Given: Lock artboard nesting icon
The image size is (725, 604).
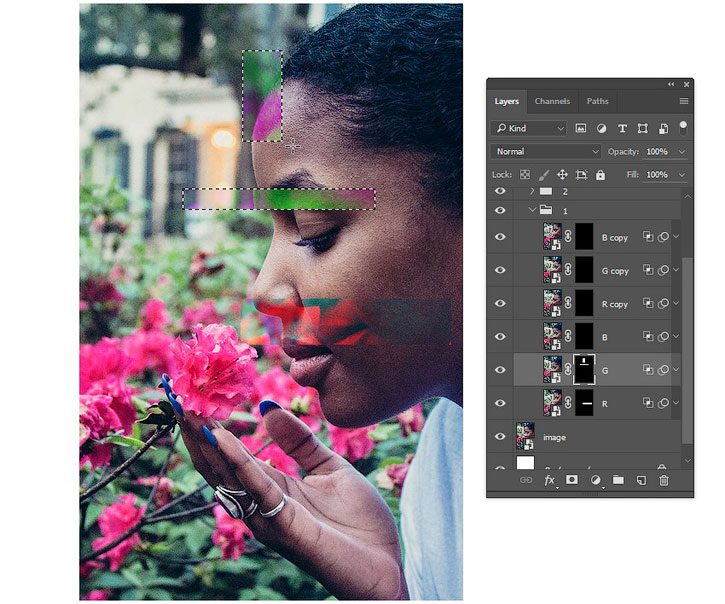Looking at the screenshot, I should coord(581,175).
